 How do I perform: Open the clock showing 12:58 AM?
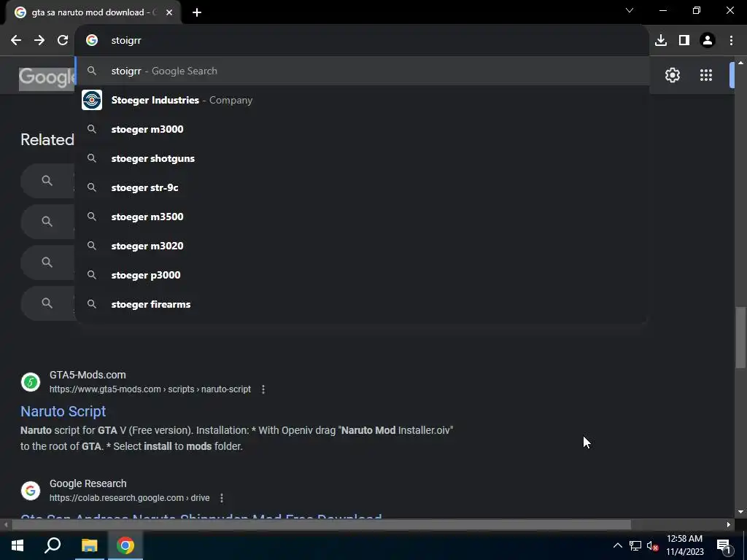coord(684,545)
